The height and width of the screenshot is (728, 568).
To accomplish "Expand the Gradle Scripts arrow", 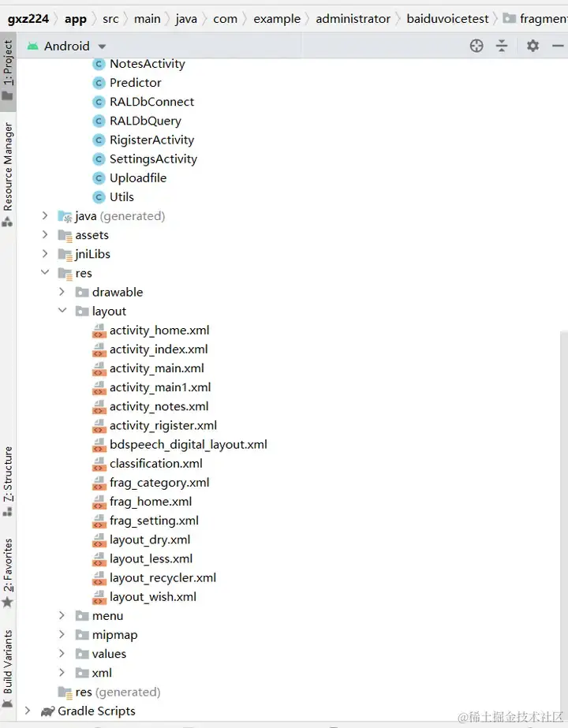I will (x=28, y=711).
